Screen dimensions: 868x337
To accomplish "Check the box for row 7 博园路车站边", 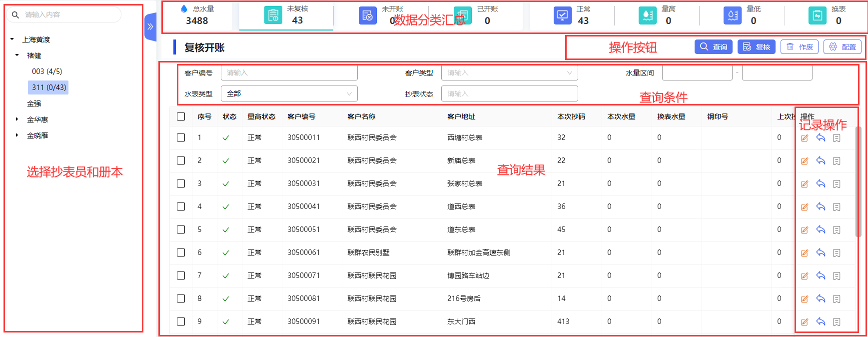I will [181, 275].
